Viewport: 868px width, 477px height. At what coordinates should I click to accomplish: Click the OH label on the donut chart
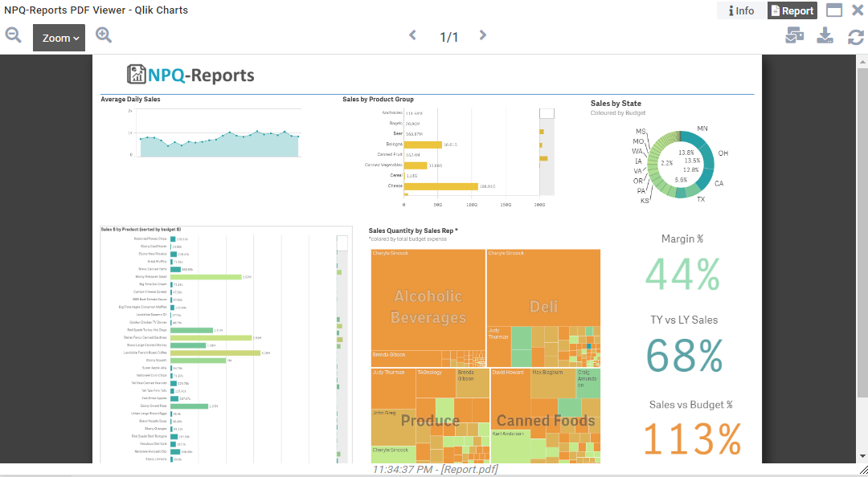pyautogui.click(x=723, y=153)
